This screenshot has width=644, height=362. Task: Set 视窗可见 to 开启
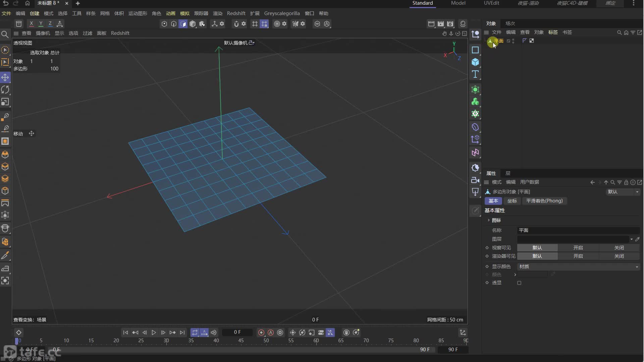coord(578,248)
